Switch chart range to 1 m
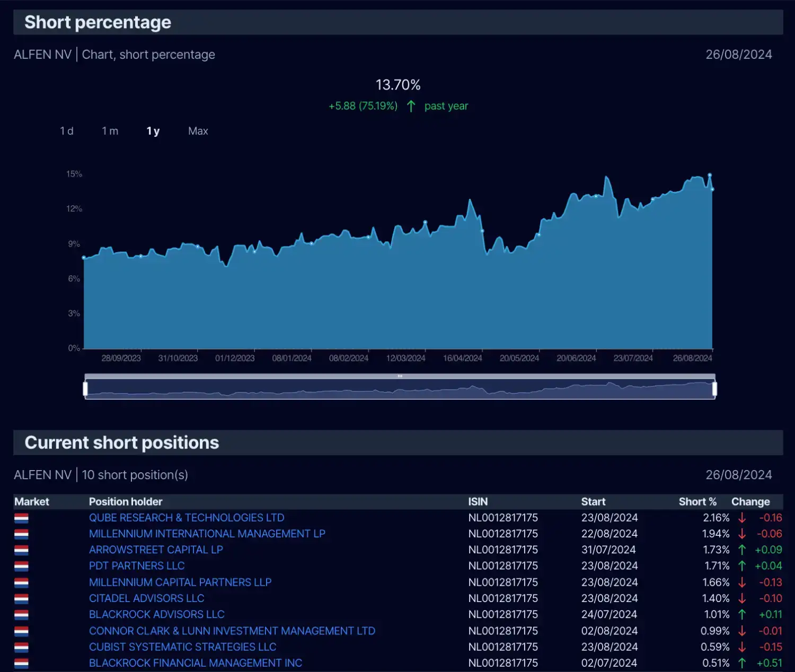Viewport: 795px width, 672px height. point(110,131)
